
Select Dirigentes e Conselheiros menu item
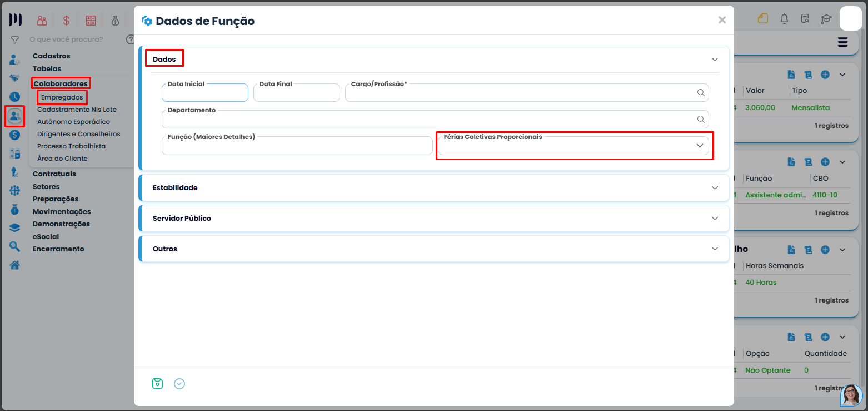pyautogui.click(x=78, y=134)
